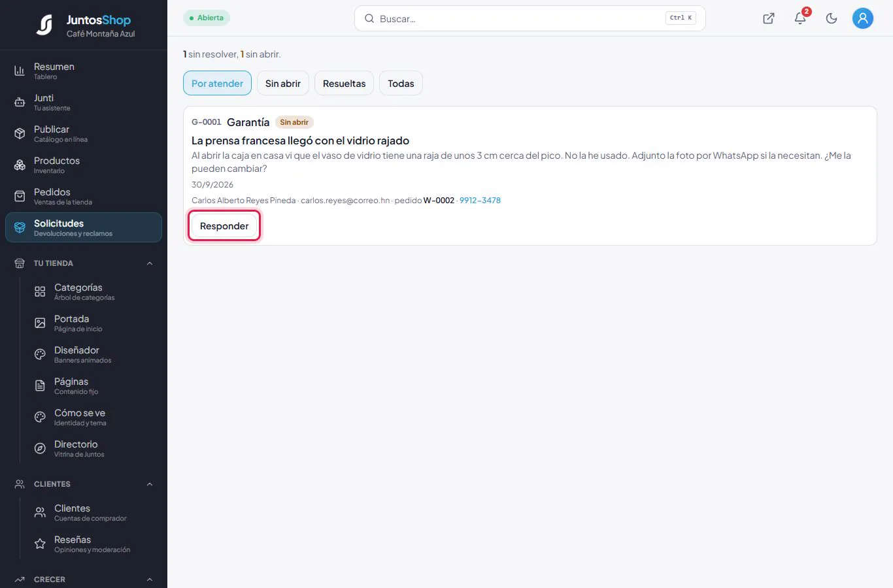Click the Responder button

224,225
